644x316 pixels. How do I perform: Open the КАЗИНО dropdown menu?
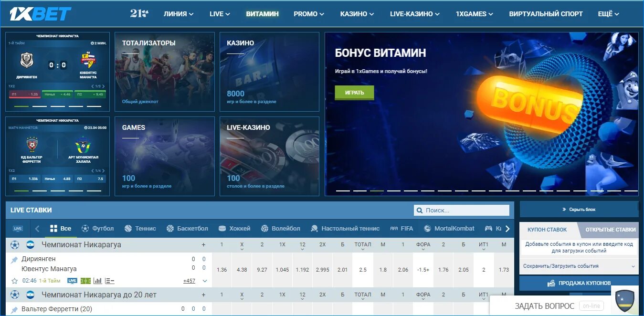357,14
